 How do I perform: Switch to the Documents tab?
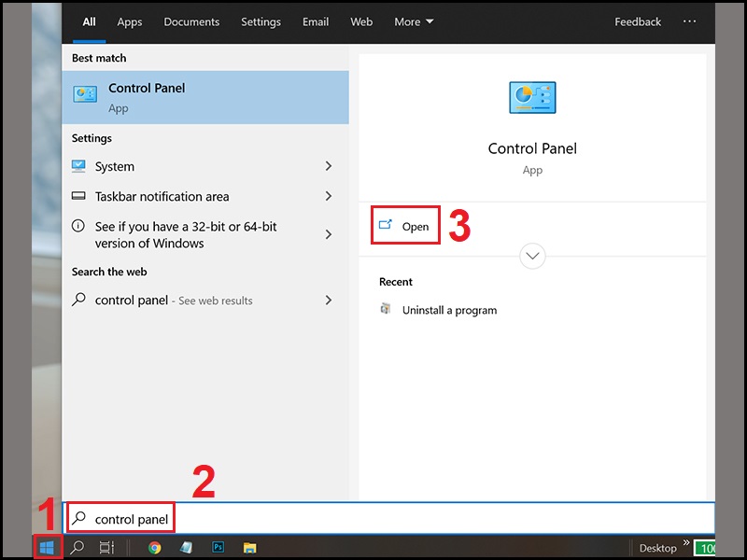(x=191, y=21)
